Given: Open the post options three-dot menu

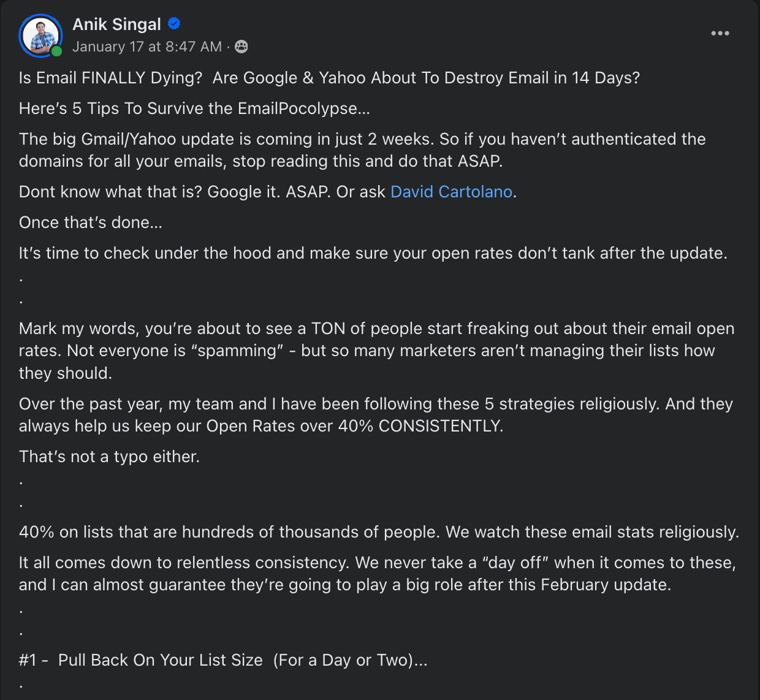Looking at the screenshot, I should (720, 33).
